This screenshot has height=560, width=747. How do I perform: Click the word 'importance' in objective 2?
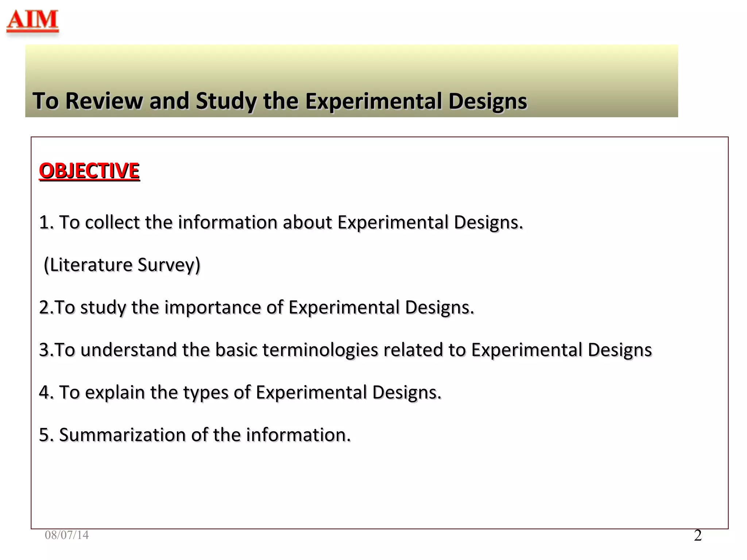click(213, 307)
